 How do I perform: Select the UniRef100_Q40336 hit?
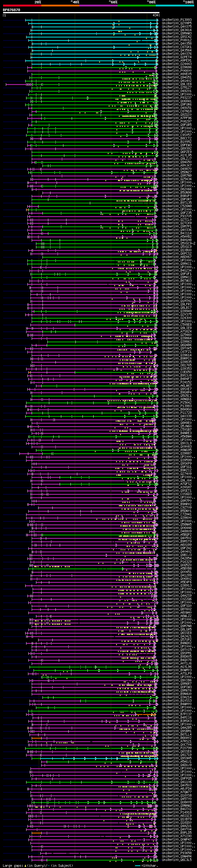click(x=177, y=230)
